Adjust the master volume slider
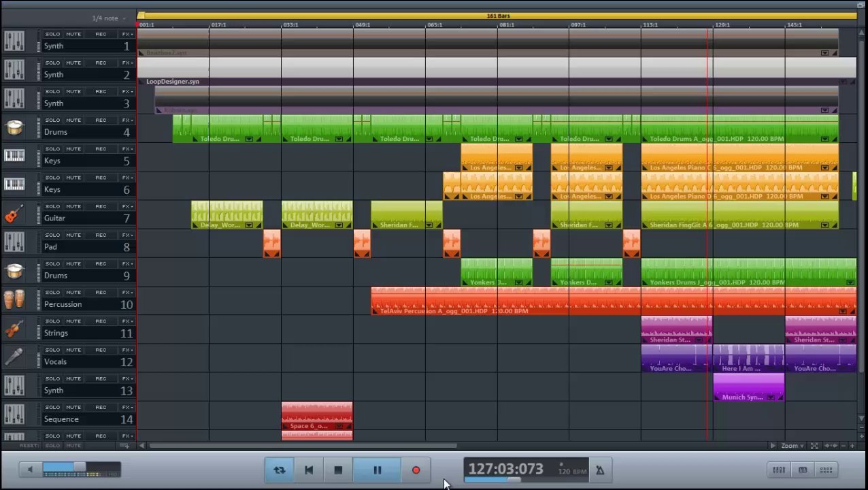The height and width of the screenshot is (490, 868). coord(81,468)
